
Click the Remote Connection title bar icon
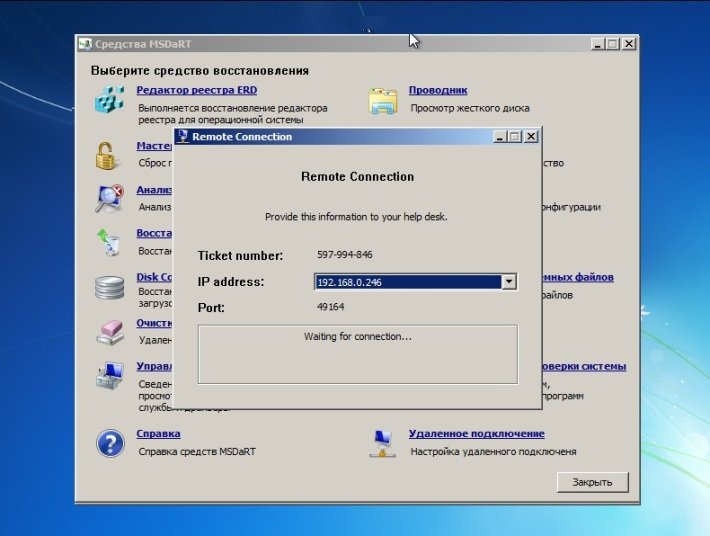[183, 137]
